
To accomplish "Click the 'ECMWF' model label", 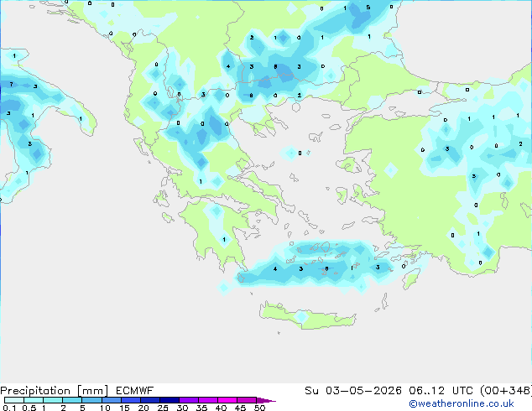I will 135,391.
